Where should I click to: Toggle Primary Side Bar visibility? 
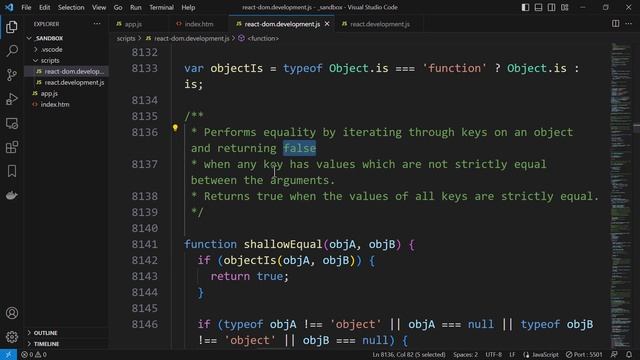pyautogui.click(x=525, y=7)
